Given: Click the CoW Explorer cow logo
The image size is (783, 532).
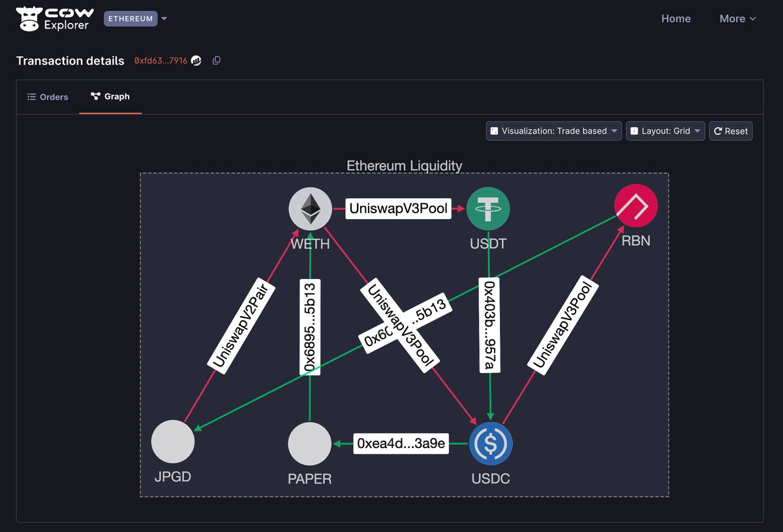Looking at the screenshot, I should (x=29, y=19).
